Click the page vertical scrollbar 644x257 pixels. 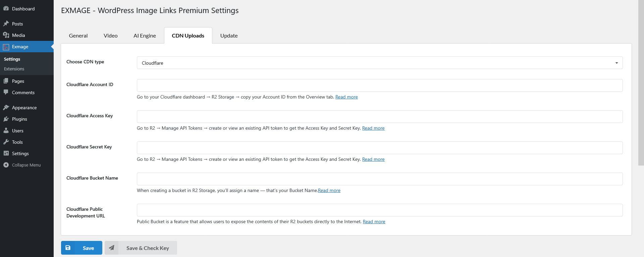(x=641, y=83)
